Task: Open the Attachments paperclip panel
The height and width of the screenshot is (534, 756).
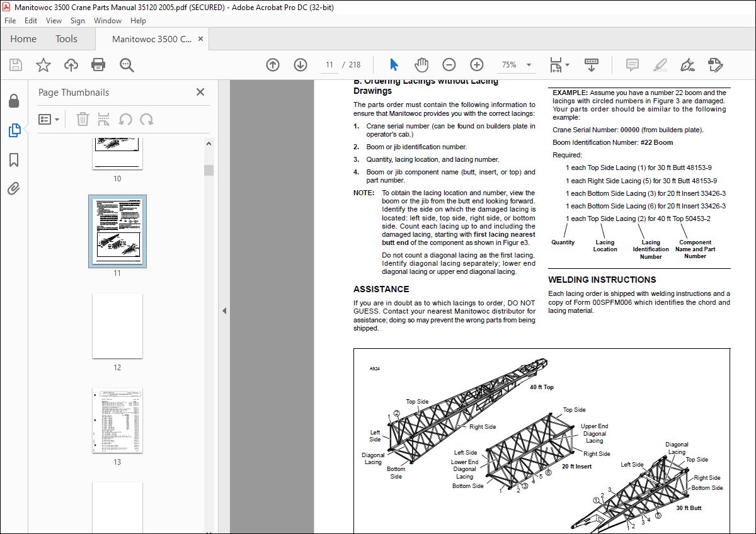Action: tap(14, 188)
